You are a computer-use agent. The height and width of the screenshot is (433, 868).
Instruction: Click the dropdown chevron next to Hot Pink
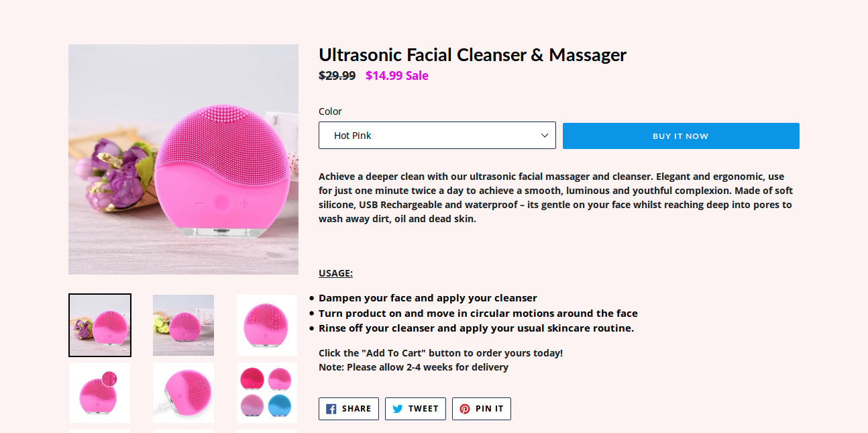[x=545, y=135]
